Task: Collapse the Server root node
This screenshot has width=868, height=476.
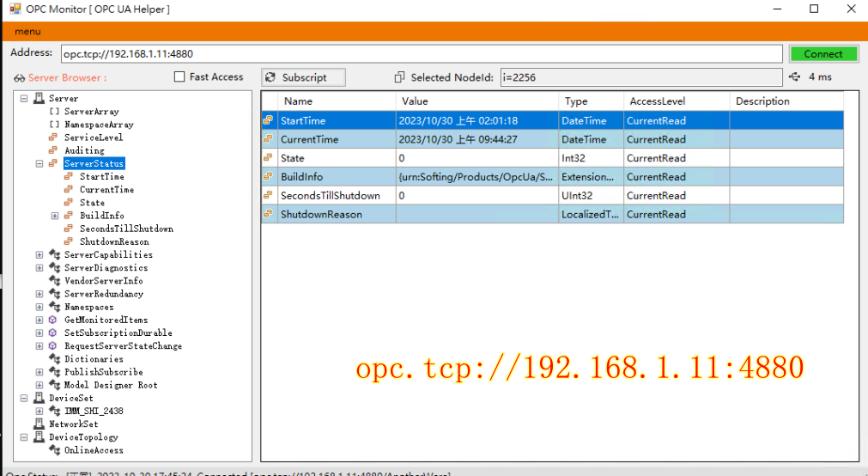Action: [24, 98]
